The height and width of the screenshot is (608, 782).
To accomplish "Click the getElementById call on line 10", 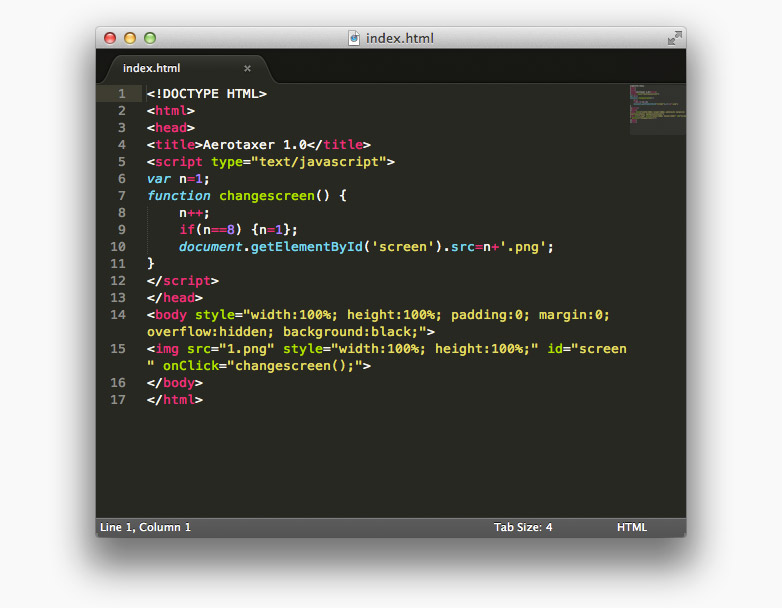I will (x=306, y=246).
